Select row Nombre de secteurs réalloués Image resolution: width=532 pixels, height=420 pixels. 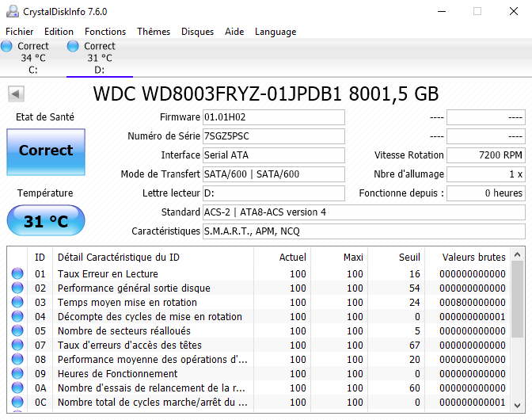(x=259, y=330)
